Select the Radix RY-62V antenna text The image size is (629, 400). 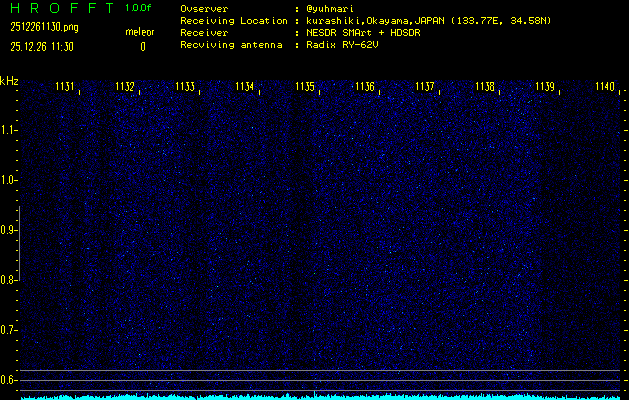pyautogui.click(x=343, y=45)
